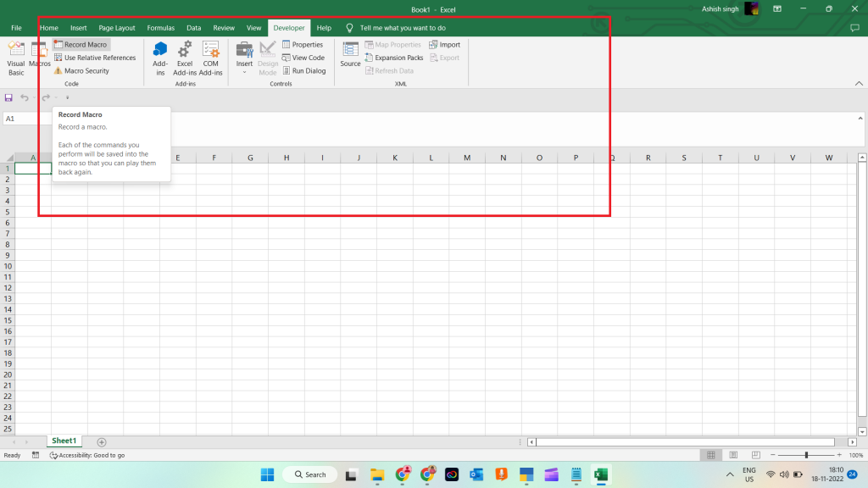Switch to Normal view
Screen dimensions: 868x488
(711, 455)
